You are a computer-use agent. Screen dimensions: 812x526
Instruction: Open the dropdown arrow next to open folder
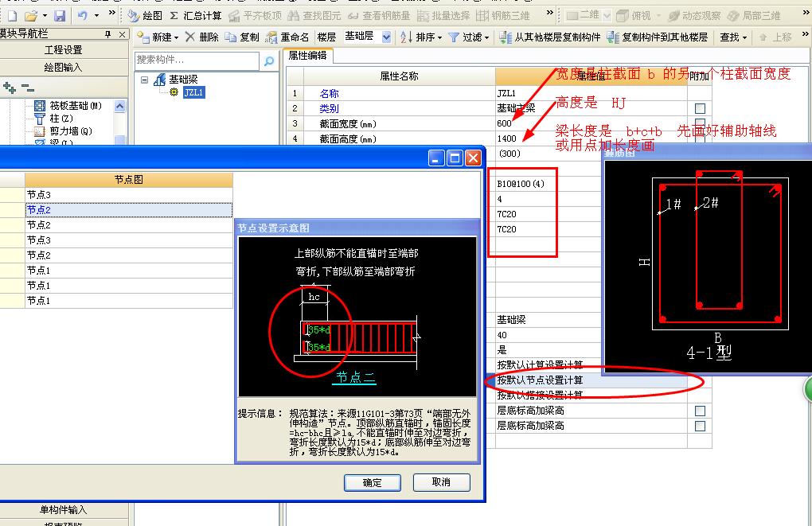point(45,16)
